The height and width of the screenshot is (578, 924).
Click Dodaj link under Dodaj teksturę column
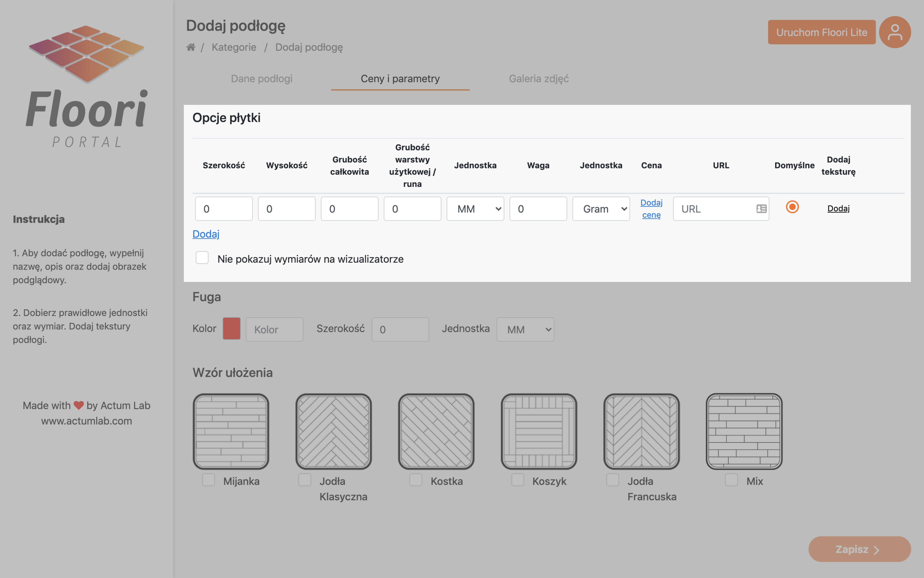click(x=838, y=208)
